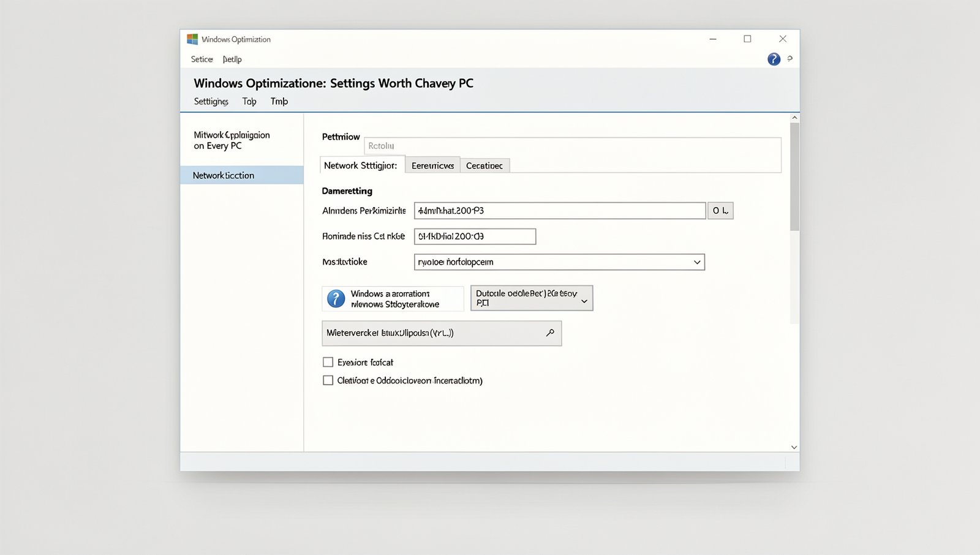Open the Þetllp menu
This screenshot has width=980, height=555.
(232, 59)
